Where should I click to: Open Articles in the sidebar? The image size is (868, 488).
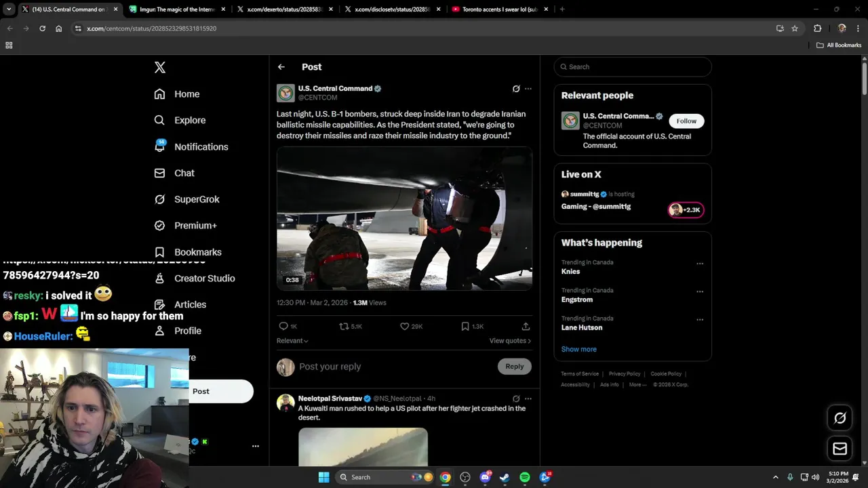(180, 304)
